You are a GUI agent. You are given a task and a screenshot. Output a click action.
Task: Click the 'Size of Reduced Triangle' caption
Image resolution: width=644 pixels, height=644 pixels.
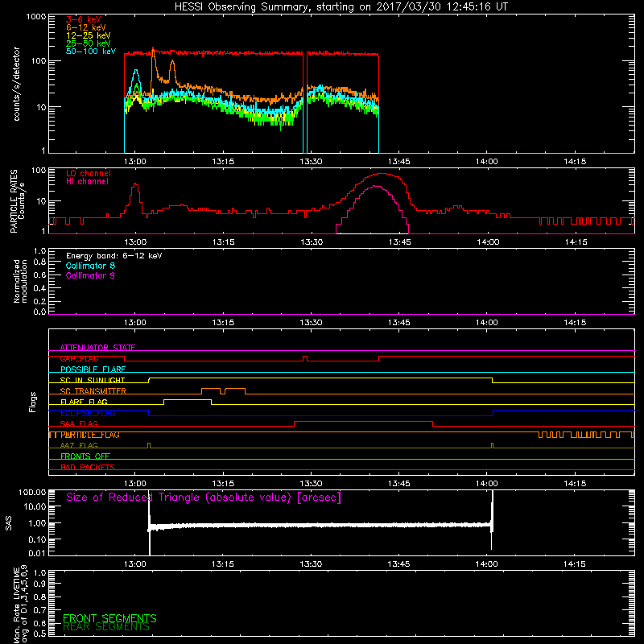click(x=204, y=497)
